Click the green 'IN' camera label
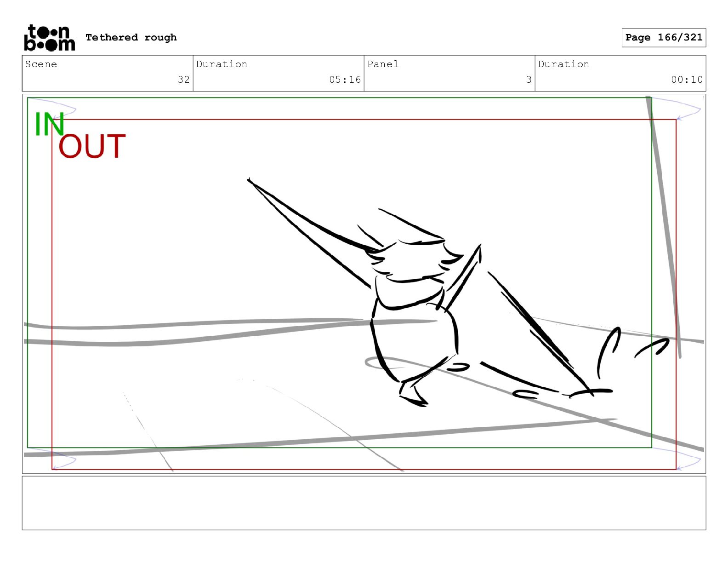Viewport: 728px width, 563px height. pos(50,124)
